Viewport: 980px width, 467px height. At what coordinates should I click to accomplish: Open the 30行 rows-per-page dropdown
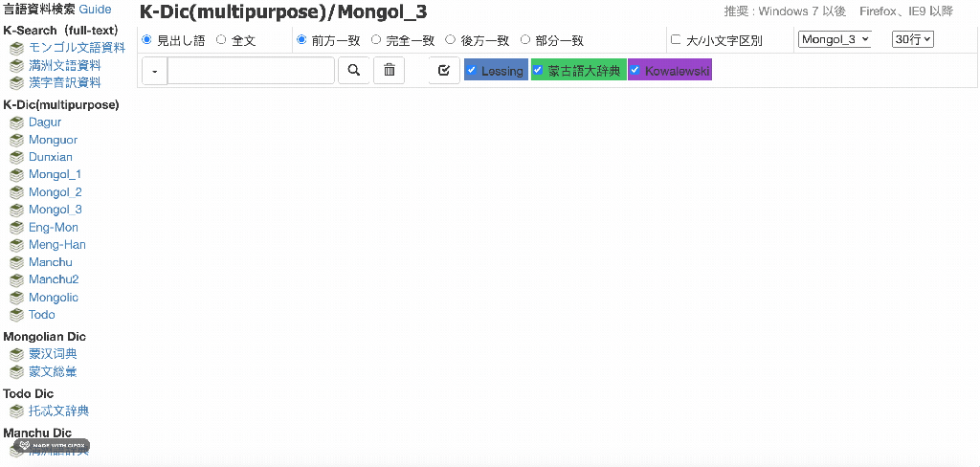tap(912, 39)
